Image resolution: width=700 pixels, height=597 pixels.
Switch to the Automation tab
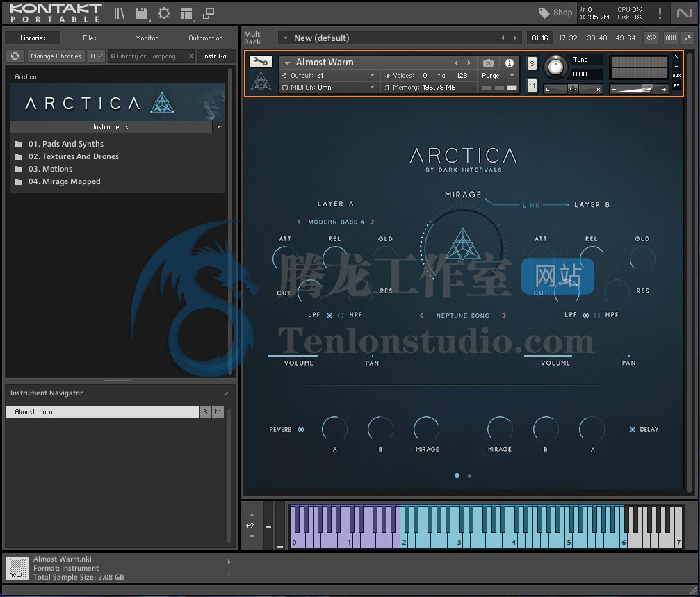coord(205,38)
